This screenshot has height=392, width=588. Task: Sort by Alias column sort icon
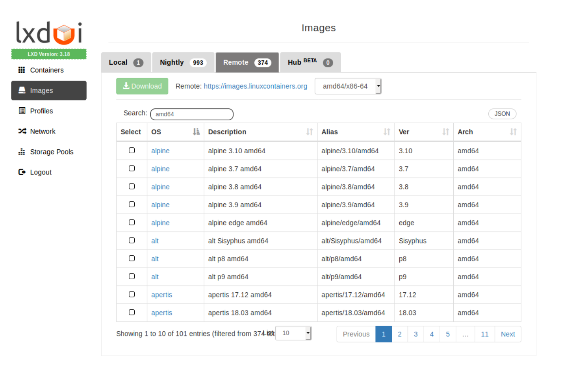coord(387,132)
